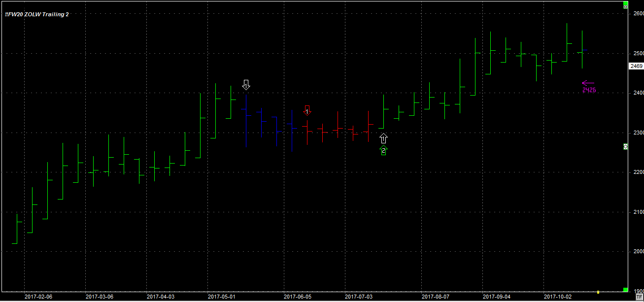The width and height of the screenshot is (644, 302).
Task: Click the 2017-02-06 date label
Action: [x=38, y=297]
